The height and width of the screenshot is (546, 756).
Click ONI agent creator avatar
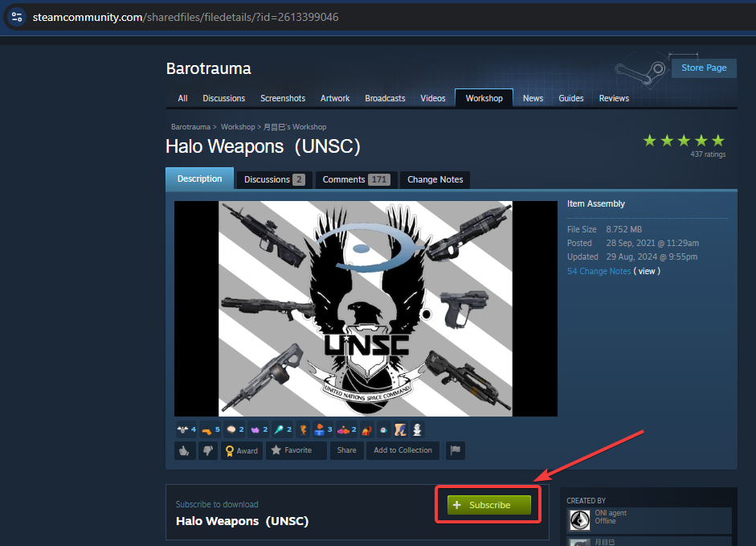[579, 520]
